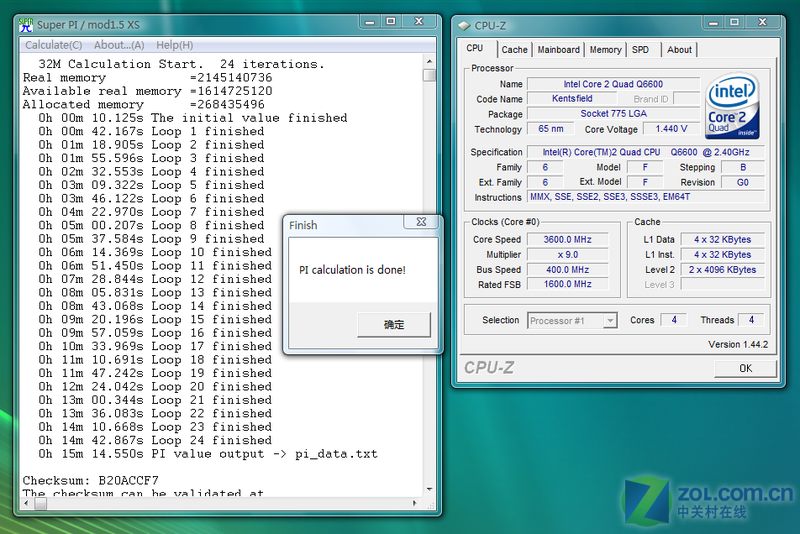
Task: Click the Level 2 value '2 x 4096 KBytes'
Action: (x=722, y=269)
